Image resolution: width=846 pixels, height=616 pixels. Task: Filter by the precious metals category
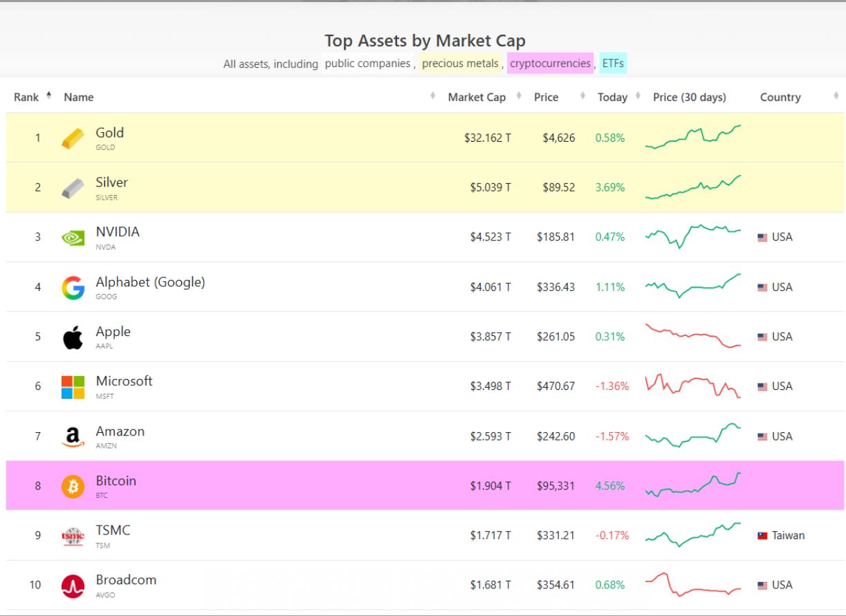coord(460,64)
